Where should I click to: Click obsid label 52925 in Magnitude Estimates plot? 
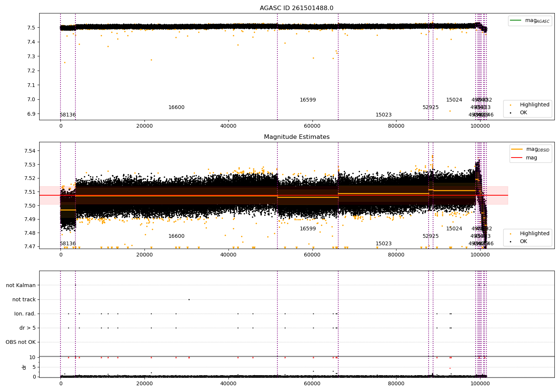(430, 236)
